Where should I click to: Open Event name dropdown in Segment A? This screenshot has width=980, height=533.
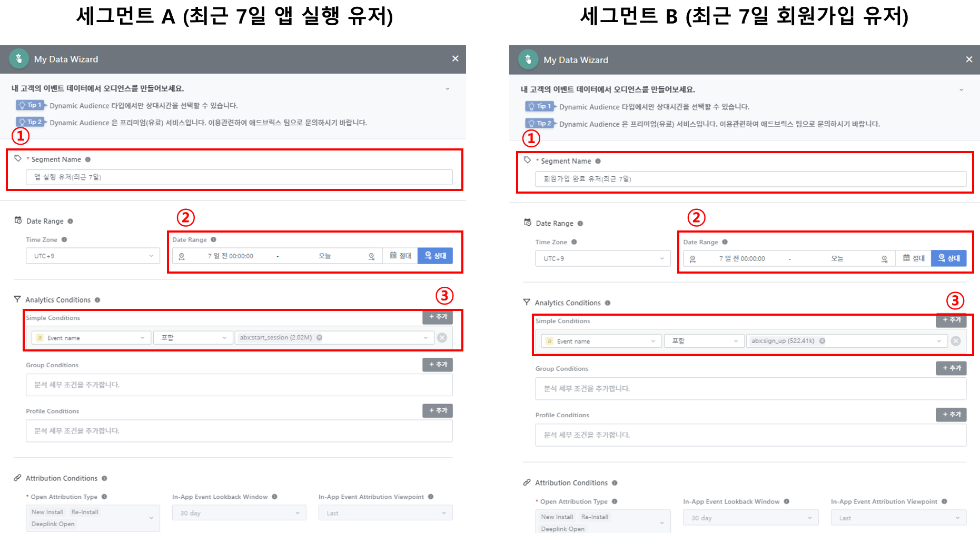pos(91,338)
